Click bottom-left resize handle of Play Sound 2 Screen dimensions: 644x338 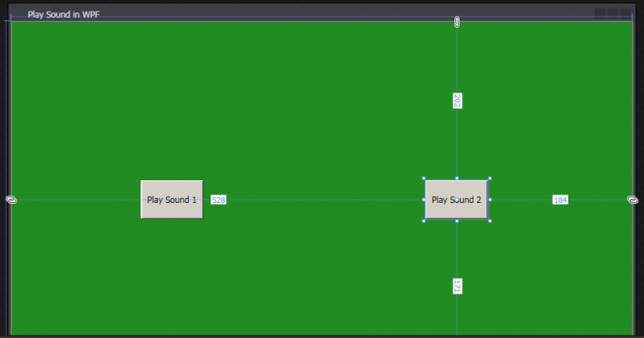pyautogui.click(x=424, y=221)
